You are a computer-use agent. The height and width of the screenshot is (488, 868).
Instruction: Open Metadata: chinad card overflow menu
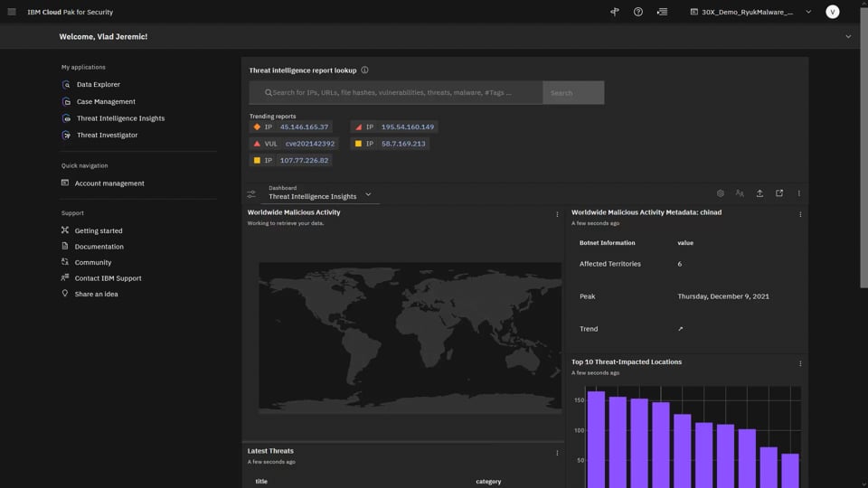click(x=800, y=214)
